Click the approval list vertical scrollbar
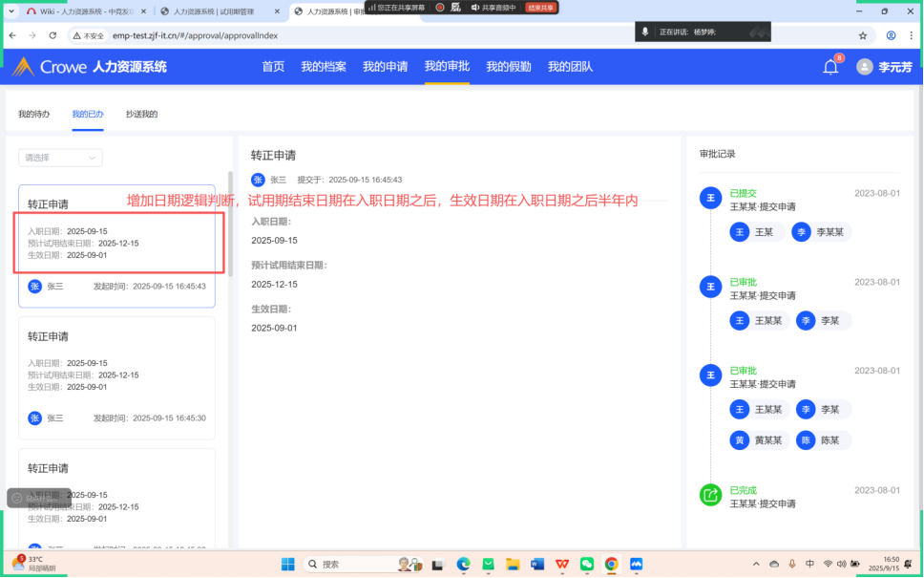 coord(230,225)
